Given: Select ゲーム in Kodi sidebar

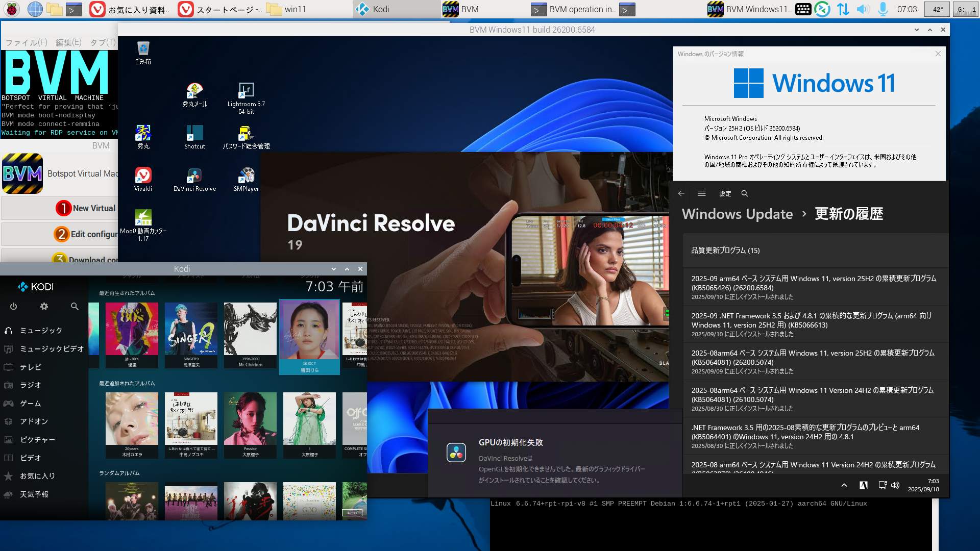Looking at the screenshot, I should (44, 404).
